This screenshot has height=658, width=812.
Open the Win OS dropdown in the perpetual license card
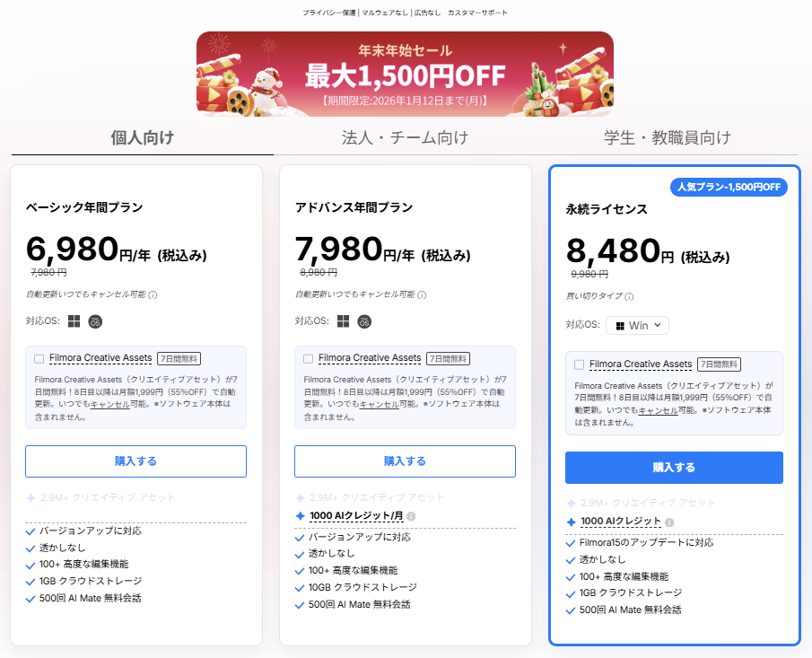637,326
